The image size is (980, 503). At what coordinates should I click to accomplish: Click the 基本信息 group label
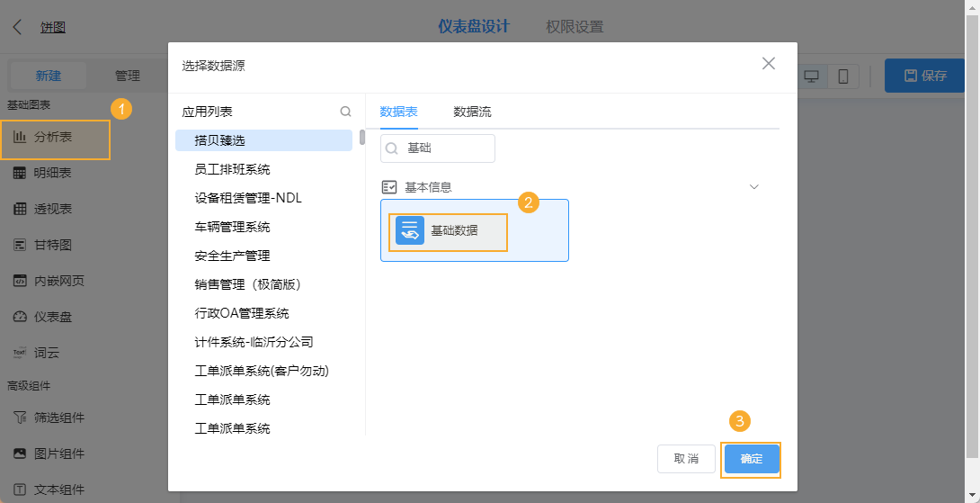(x=428, y=186)
